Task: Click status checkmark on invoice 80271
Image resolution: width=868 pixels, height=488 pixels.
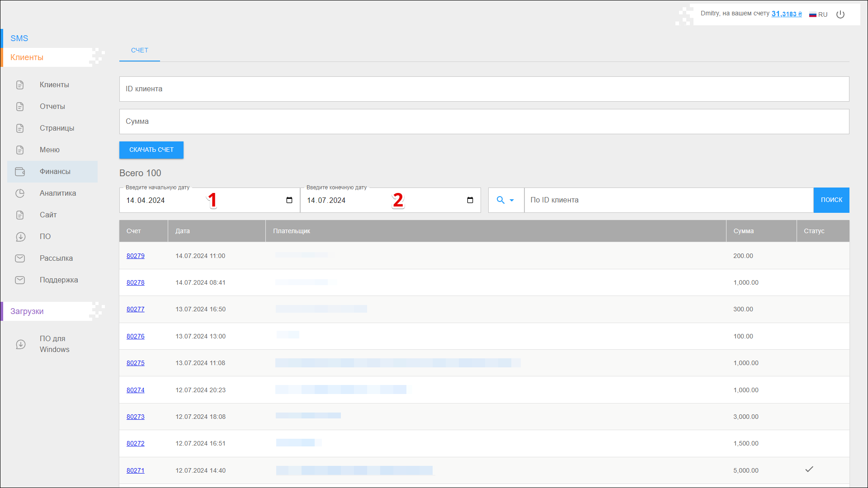Action: click(x=809, y=469)
